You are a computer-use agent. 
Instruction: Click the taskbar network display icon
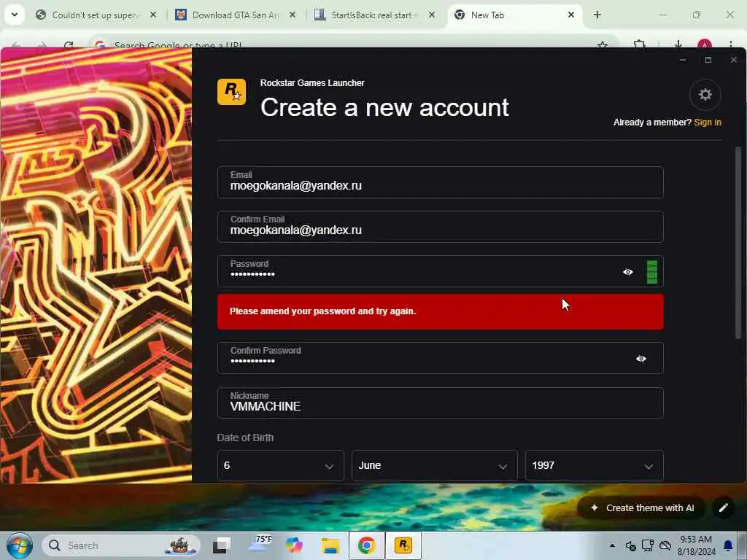648,545
